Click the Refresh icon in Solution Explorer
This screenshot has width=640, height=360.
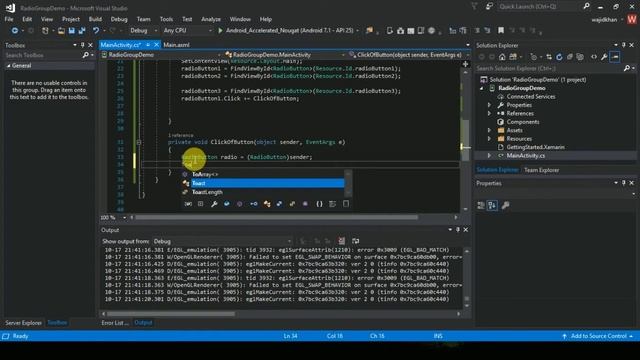coord(559,57)
